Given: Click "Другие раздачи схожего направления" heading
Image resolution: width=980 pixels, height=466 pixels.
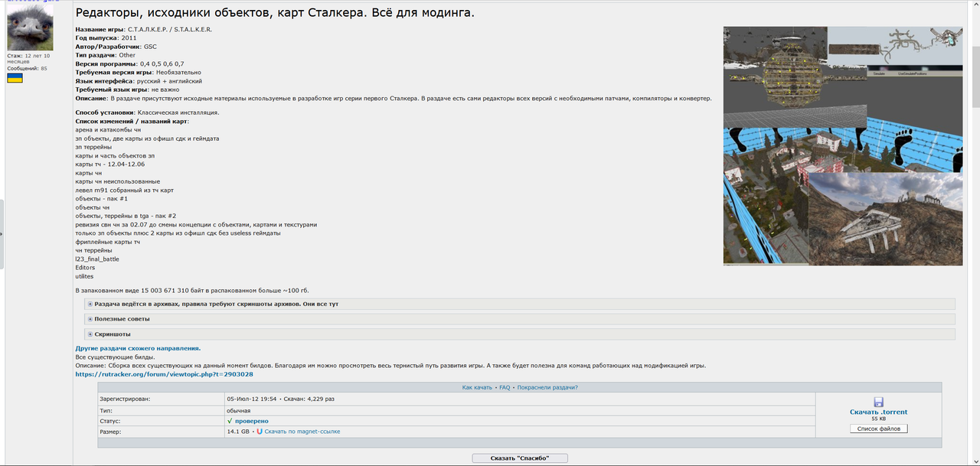Looking at the screenshot, I should [x=138, y=348].
